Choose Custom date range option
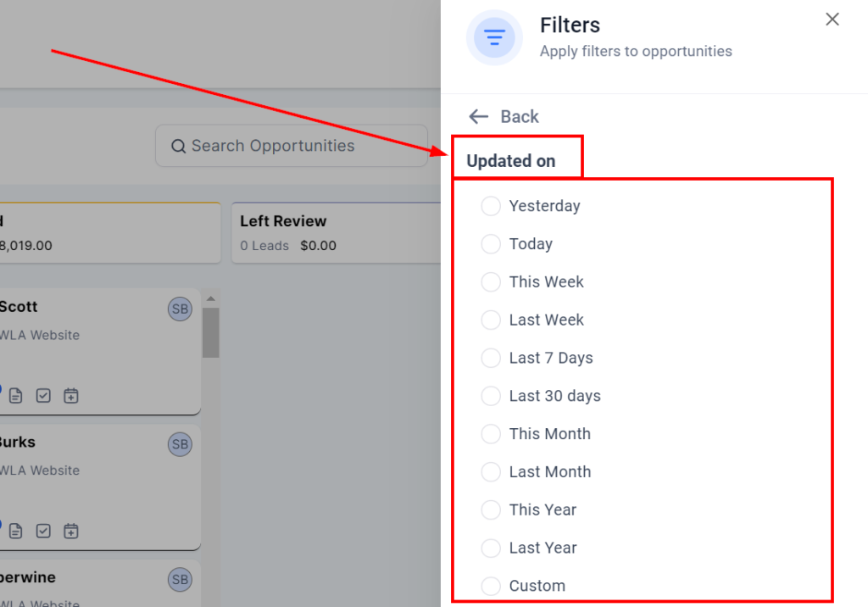Viewport: 868px width, 607px height. point(491,586)
